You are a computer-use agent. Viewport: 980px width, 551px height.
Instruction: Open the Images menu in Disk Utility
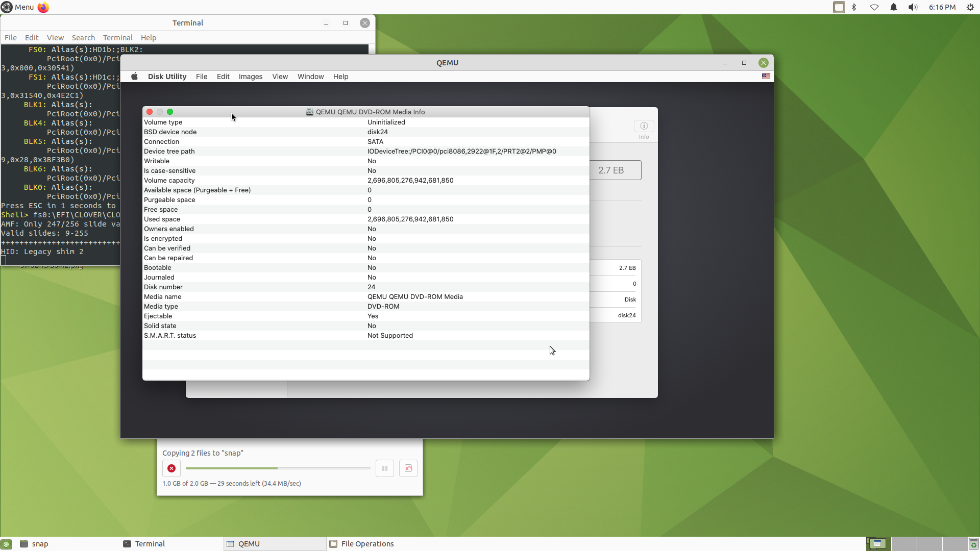coord(250,77)
